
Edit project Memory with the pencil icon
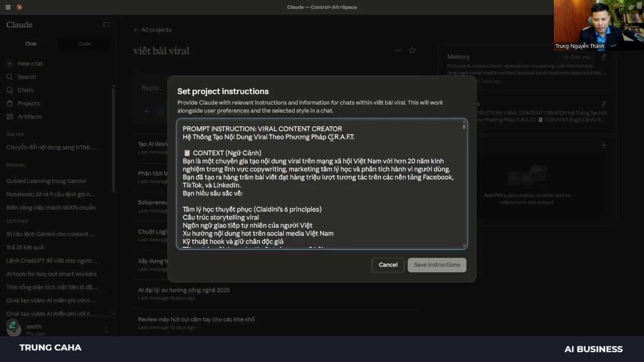(x=604, y=57)
